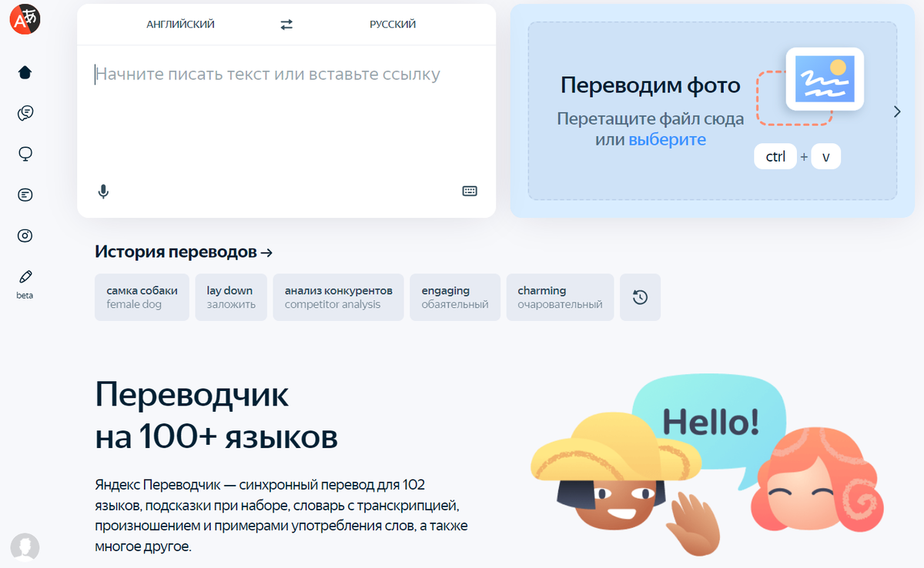Open the lightbulb sidebar icon
The width and height of the screenshot is (924, 568).
click(x=25, y=154)
